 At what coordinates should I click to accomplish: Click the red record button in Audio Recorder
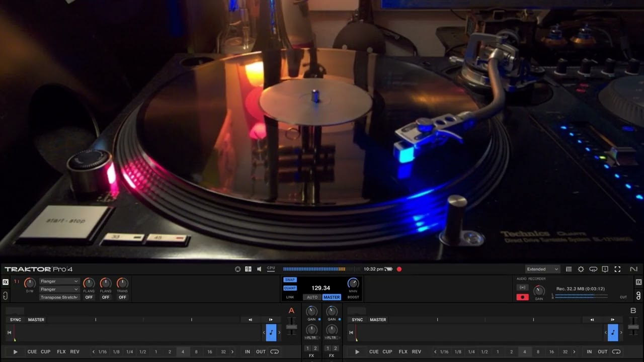[x=522, y=297]
